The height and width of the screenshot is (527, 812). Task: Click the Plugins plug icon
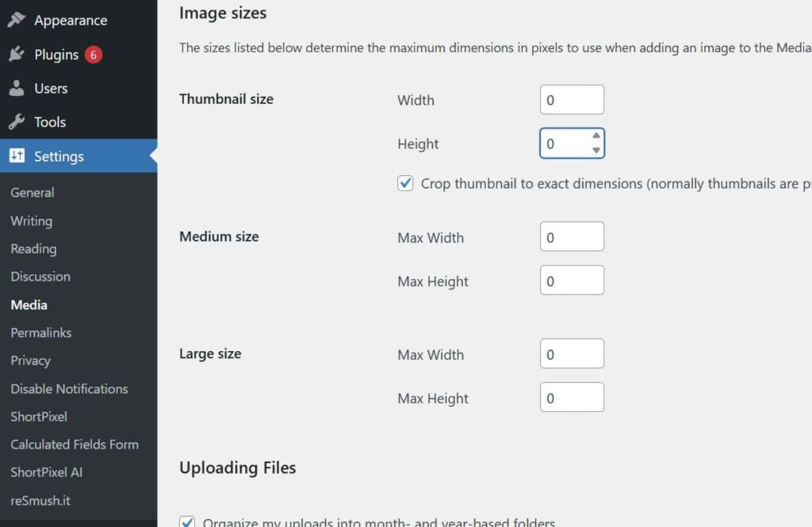(17, 55)
